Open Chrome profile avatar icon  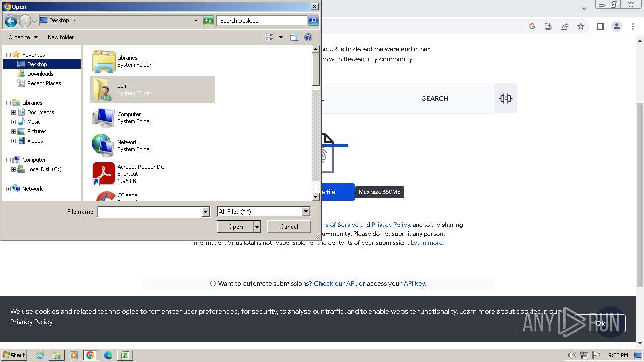tap(616, 26)
